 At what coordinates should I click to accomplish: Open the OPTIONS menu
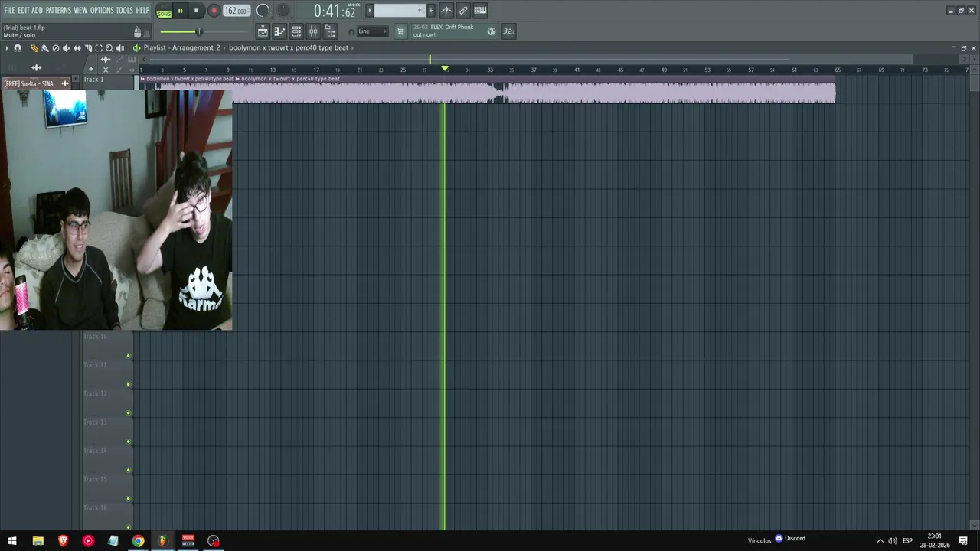102,11
